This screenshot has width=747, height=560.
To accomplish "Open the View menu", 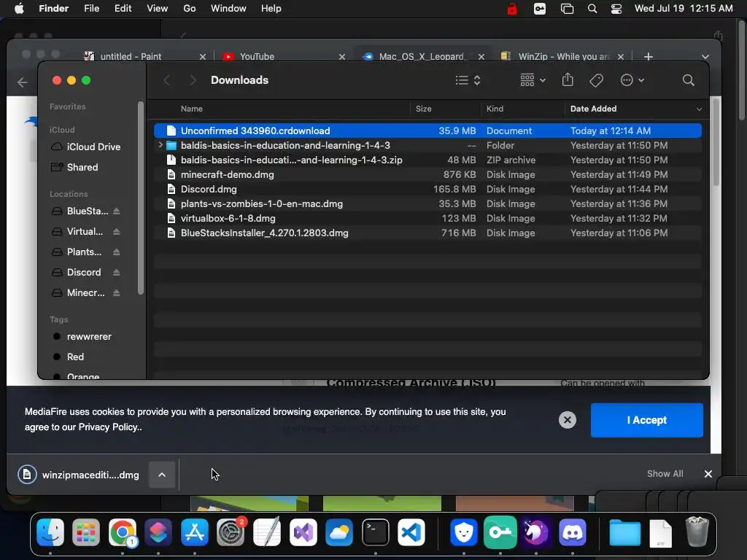I will tap(158, 9).
